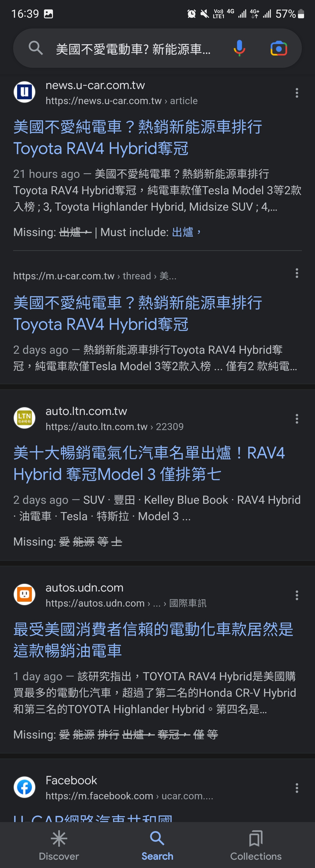Tap https://autos.udn.com › 國際車訊 URL

126,603
